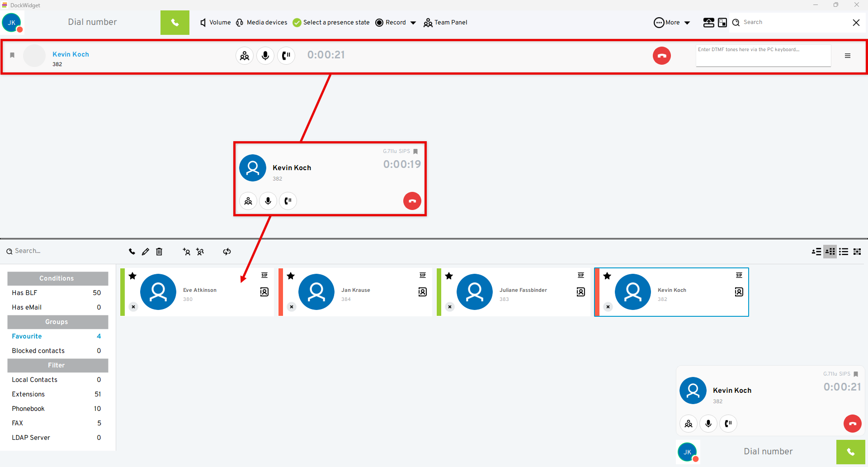
Task: Expand the Record dropdown arrow
Action: tap(413, 23)
